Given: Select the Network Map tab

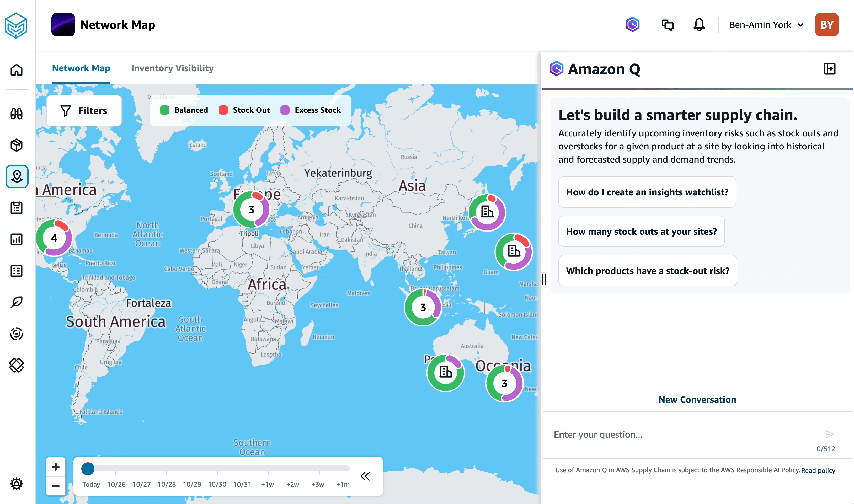Looking at the screenshot, I should 81,68.
